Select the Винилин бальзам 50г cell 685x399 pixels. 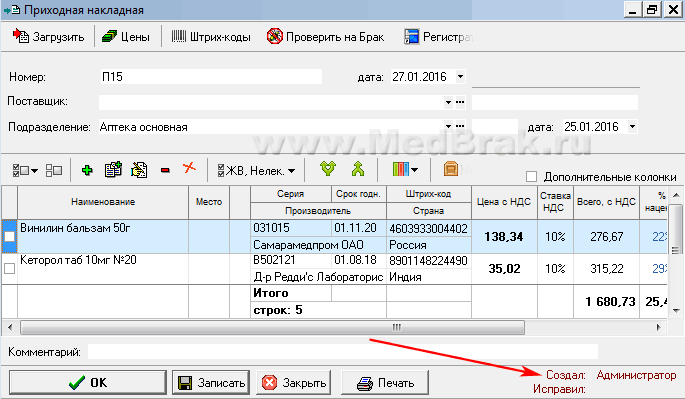click(103, 236)
